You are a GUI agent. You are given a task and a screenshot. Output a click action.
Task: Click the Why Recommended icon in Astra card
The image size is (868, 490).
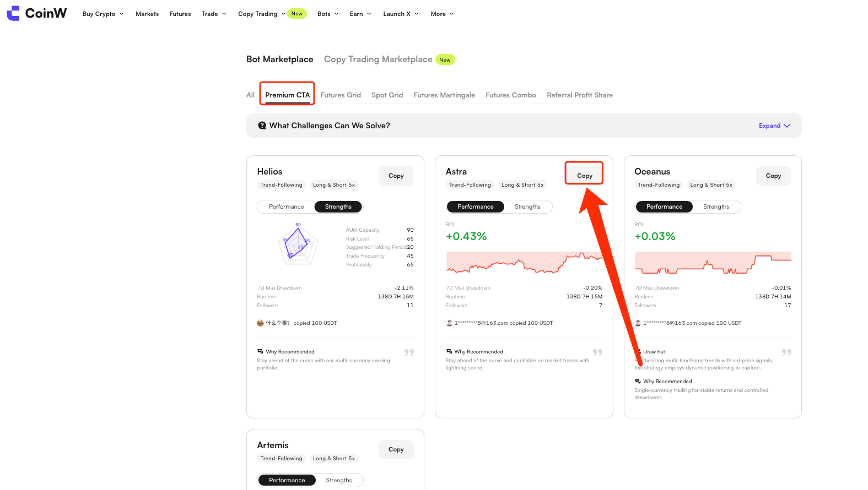pos(449,351)
